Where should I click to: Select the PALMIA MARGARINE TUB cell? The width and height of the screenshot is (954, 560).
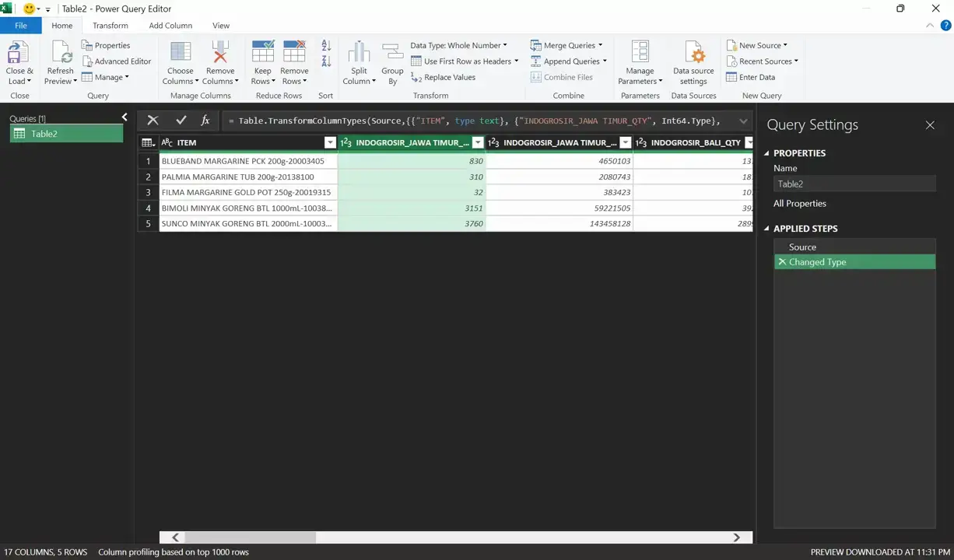pyautogui.click(x=248, y=177)
